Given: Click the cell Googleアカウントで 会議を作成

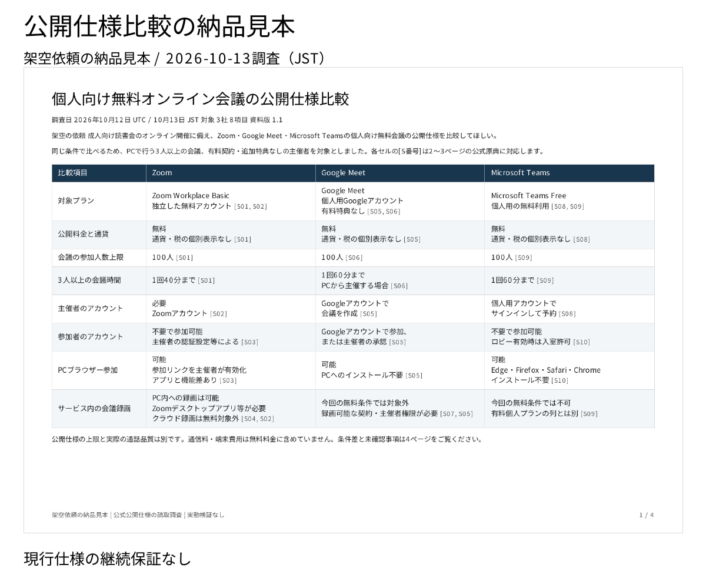Looking at the screenshot, I should pos(400,309).
